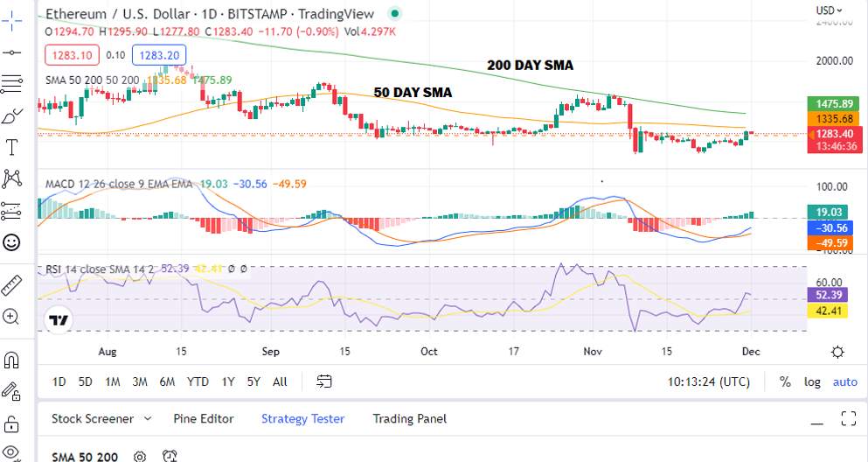Image resolution: width=868 pixels, height=462 pixels.
Task: Click the 0.10 spread value
Action: pos(115,55)
